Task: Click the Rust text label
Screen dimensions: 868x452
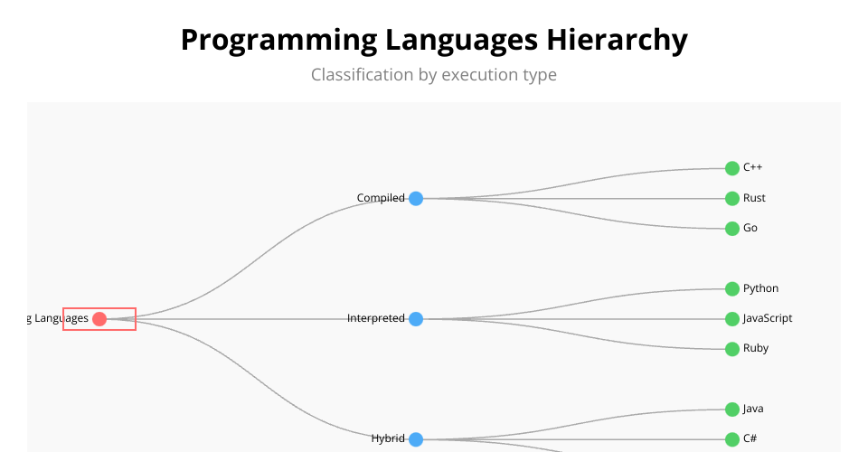Action: point(754,198)
